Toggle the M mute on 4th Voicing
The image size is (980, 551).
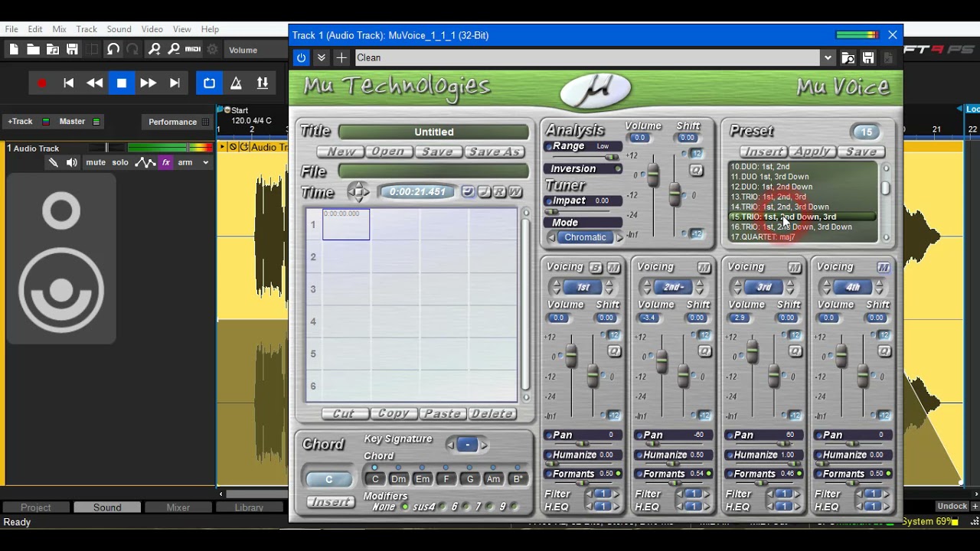pos(884,267)
